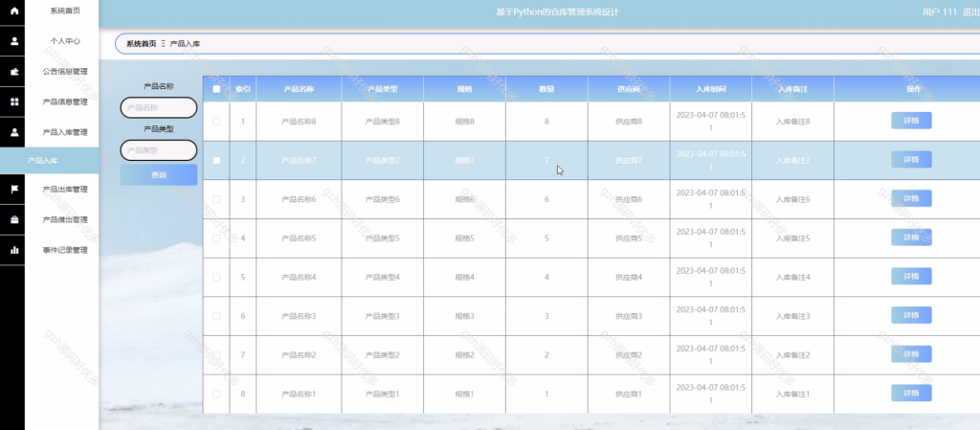Click the 查询 search button
The image size is (980, 430).
coord(159,175)
